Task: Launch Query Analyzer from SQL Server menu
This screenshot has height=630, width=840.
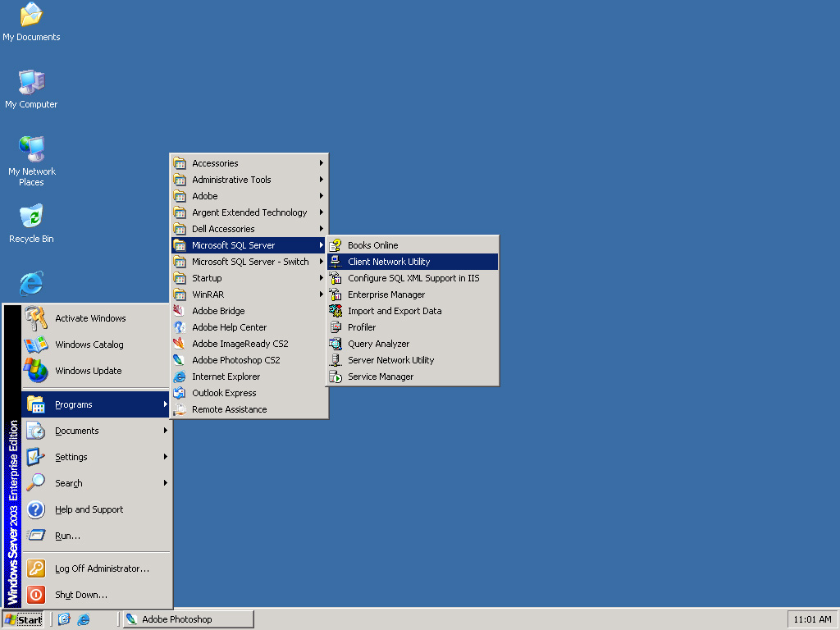Action: point(378,344)
